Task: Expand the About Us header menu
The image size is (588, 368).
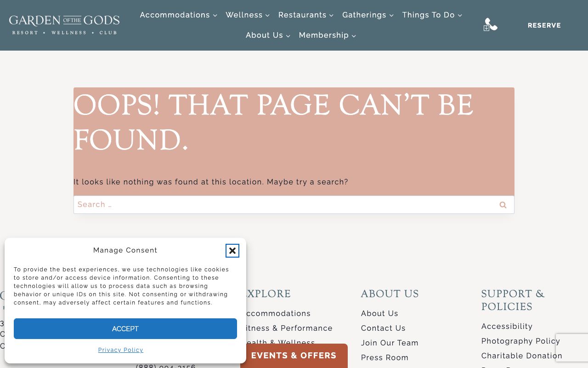Action: [x=268, y=35]
